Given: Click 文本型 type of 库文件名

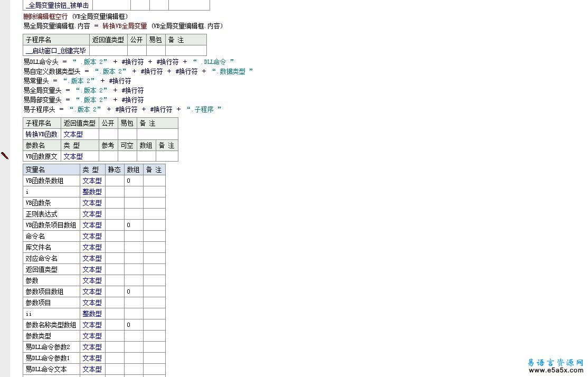Looking at the screenshot, I should pos(92,247).
